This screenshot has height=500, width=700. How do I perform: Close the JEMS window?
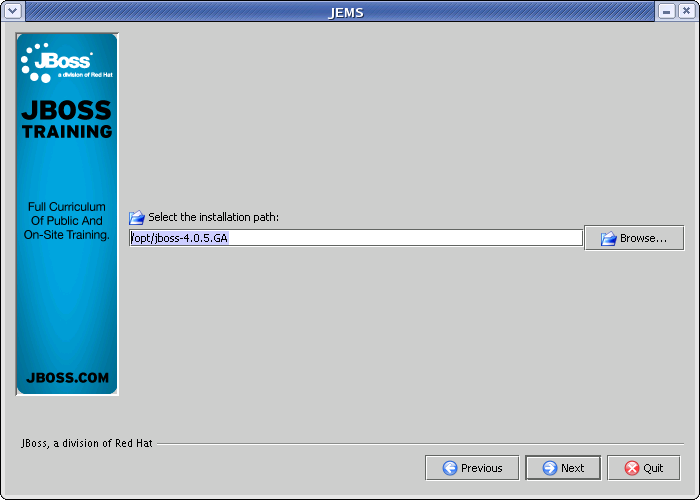[687, 11]
